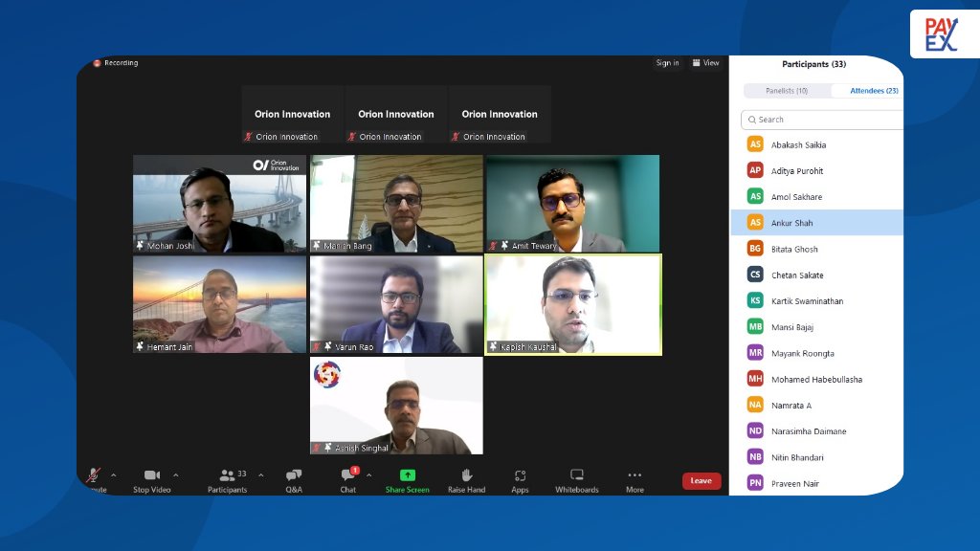This screenshot has height=551, width=980.
Task: Select attendee name Narasimha Daimane
Action: [x=808, y=431]
